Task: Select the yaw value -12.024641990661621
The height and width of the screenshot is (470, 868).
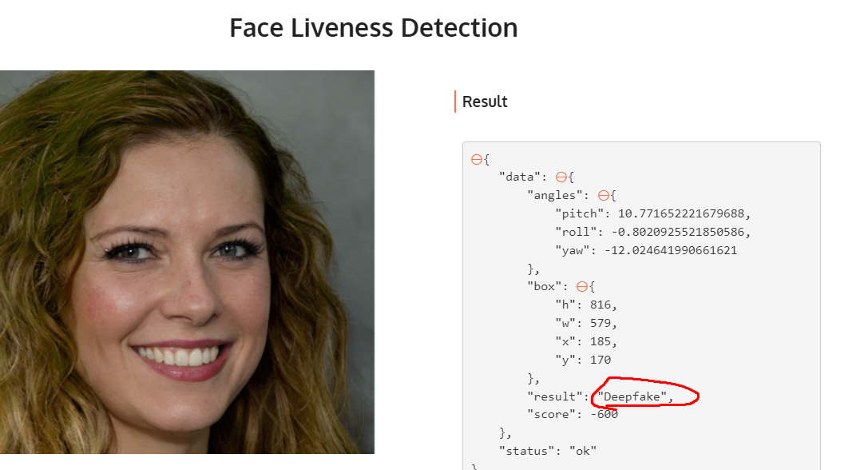Action: (x=671, y=250)
